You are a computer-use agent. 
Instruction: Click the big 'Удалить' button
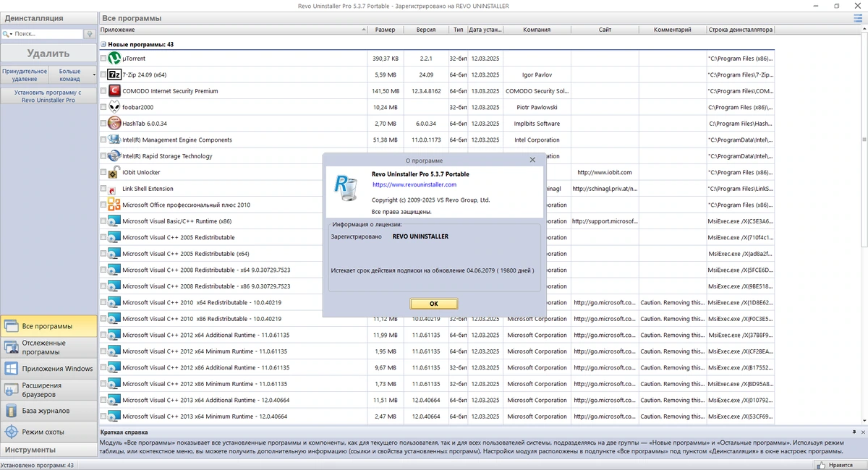48,53
